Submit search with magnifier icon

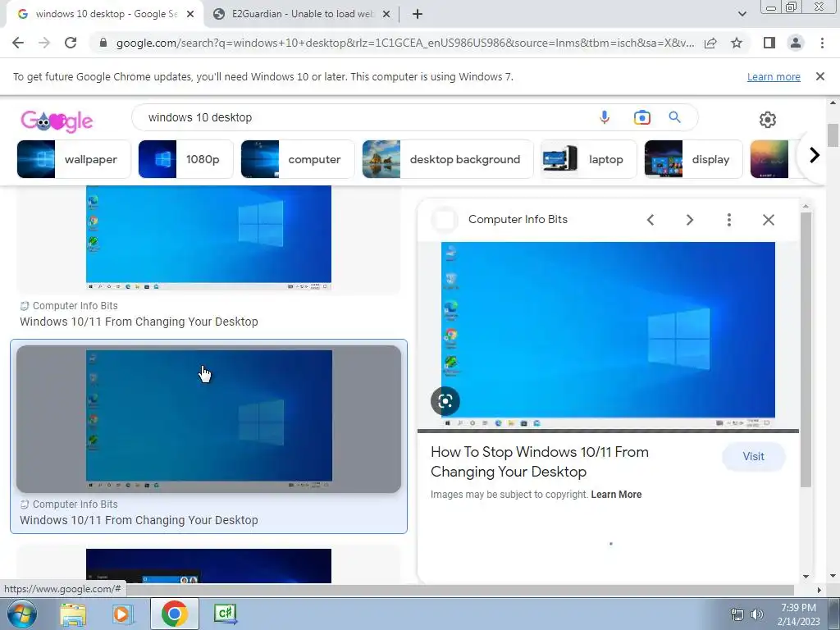[674, 117]
